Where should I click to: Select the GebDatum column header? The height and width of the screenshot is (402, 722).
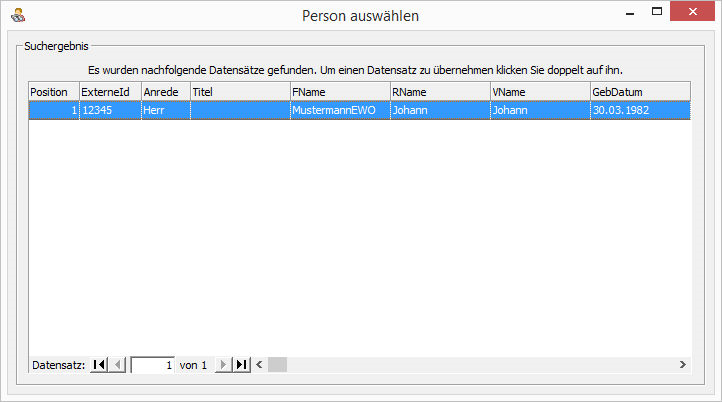(639, 91)
